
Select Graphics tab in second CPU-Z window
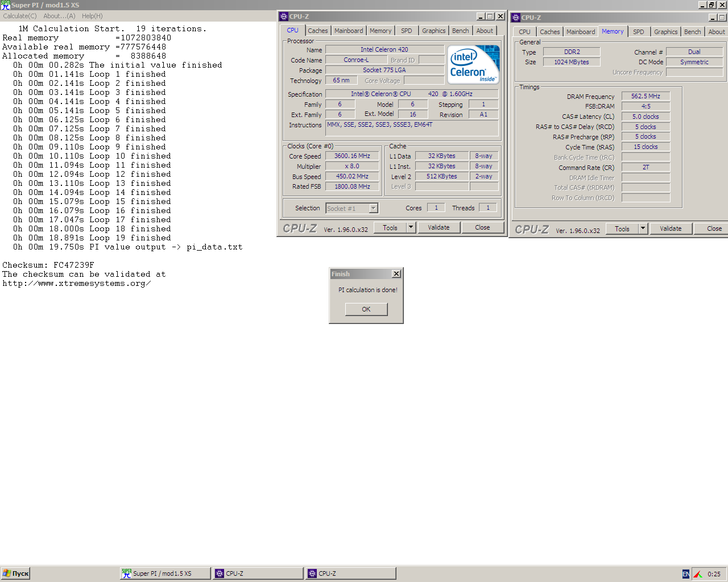[x=666, y=32]
